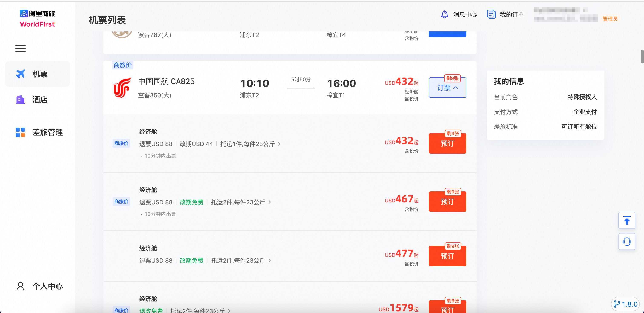The image size is (644, 313).
Task: Book the USD 477 economy fare
Action: [447, 256]
